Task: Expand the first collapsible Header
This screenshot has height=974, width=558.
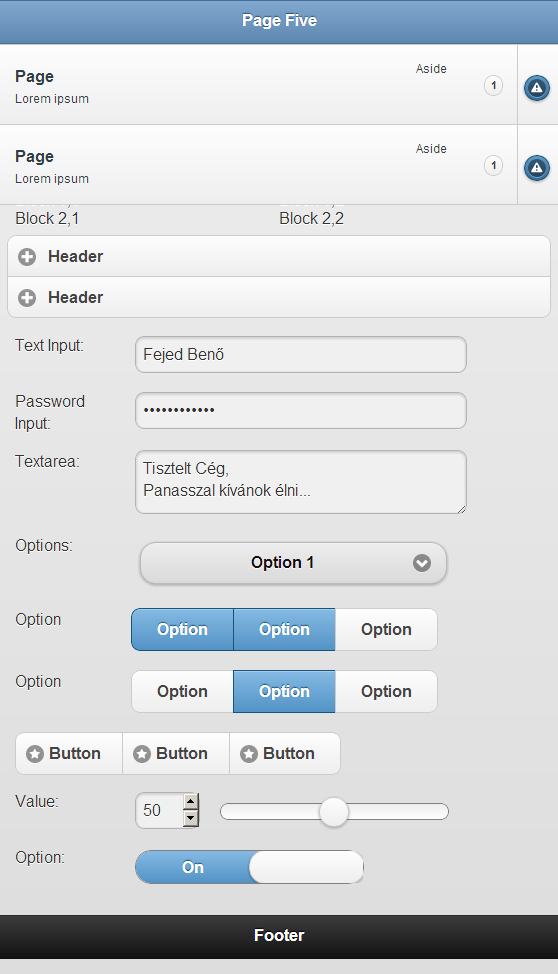Action: (279, 256)
